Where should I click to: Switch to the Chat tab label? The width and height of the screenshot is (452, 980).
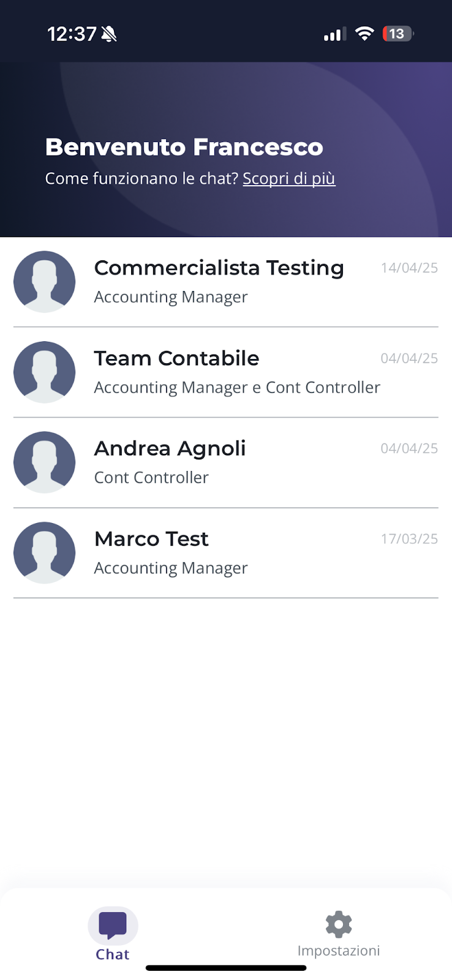click(113, 954)
